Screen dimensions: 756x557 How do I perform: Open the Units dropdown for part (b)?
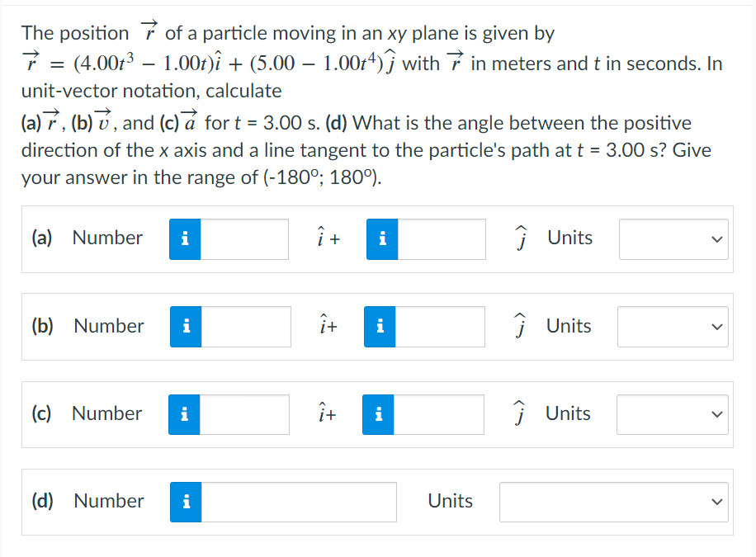(673, 327)
